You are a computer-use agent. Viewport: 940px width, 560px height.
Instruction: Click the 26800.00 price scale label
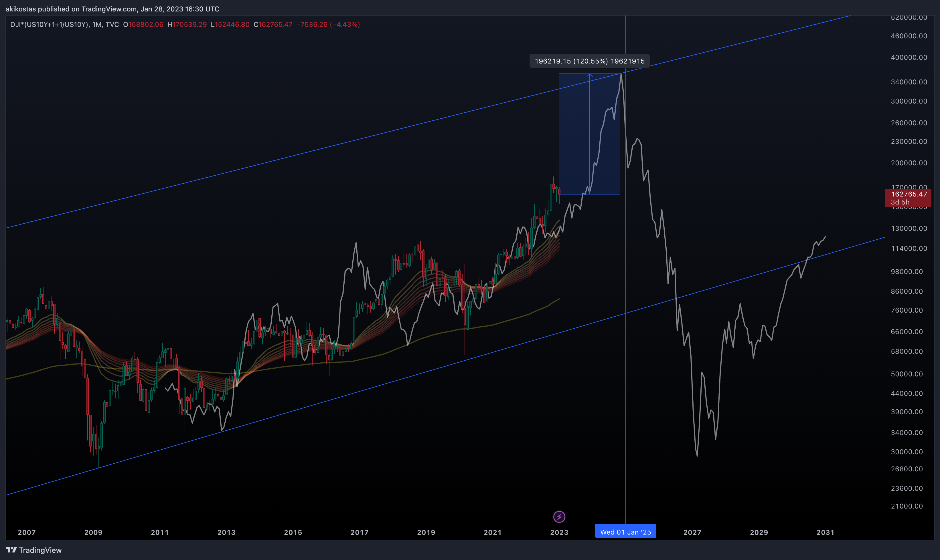coord(907,469)
